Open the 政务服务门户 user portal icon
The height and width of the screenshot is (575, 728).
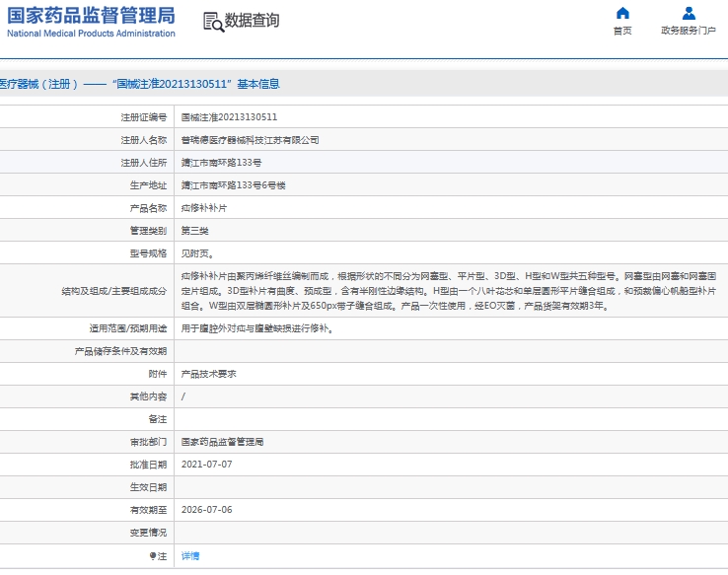[689, 13]
